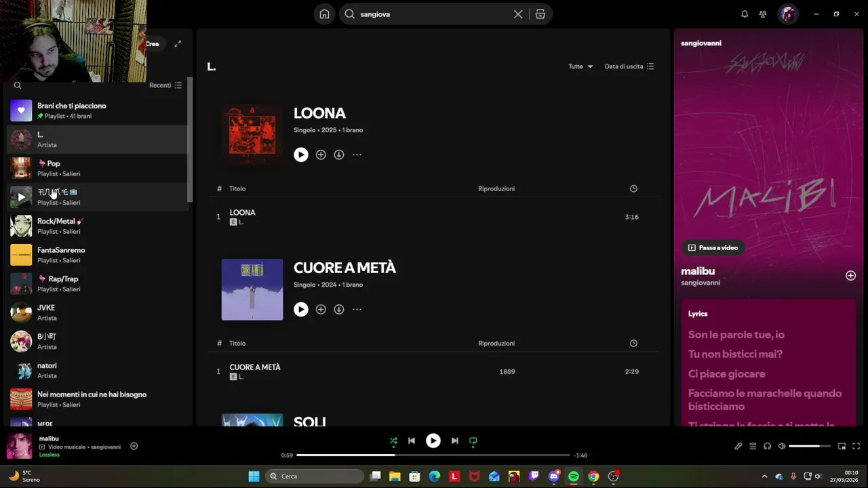Select artist L. in library

(98, 140)
